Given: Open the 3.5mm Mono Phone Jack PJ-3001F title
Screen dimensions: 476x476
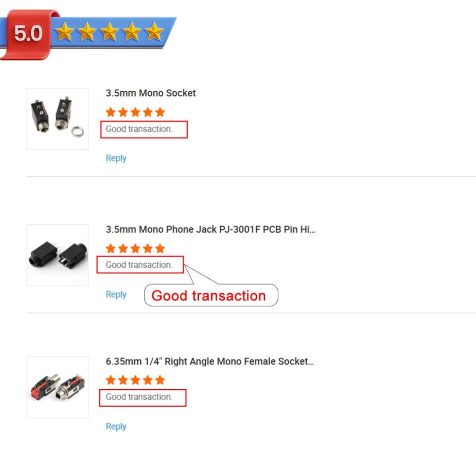Looking at the screenshot, I should point(210,230).
